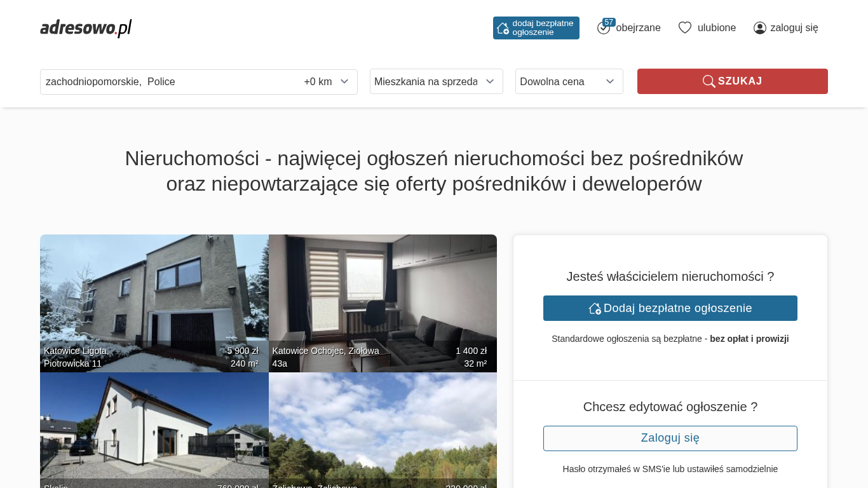
Task: Click the outlined Zaloguj się button
Action: 670,438
